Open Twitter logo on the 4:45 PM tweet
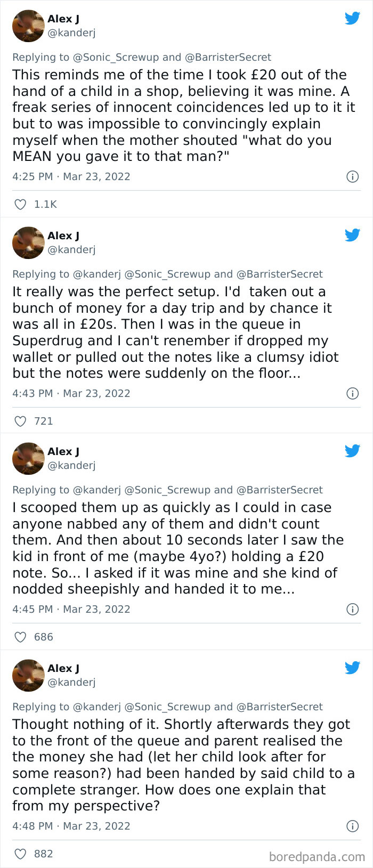Screen dimensions: 373x868 click(352, 451)
